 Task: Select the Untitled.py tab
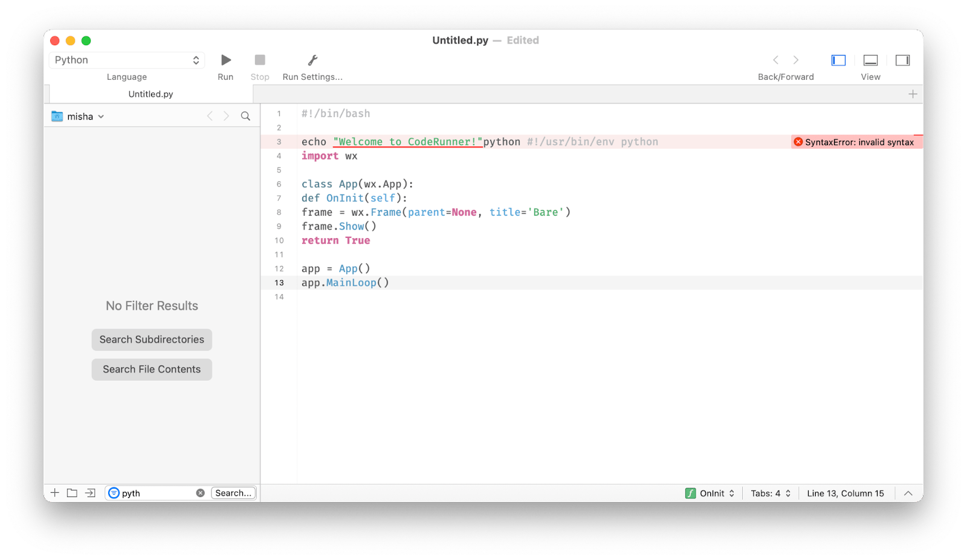(x=150, y=94)
